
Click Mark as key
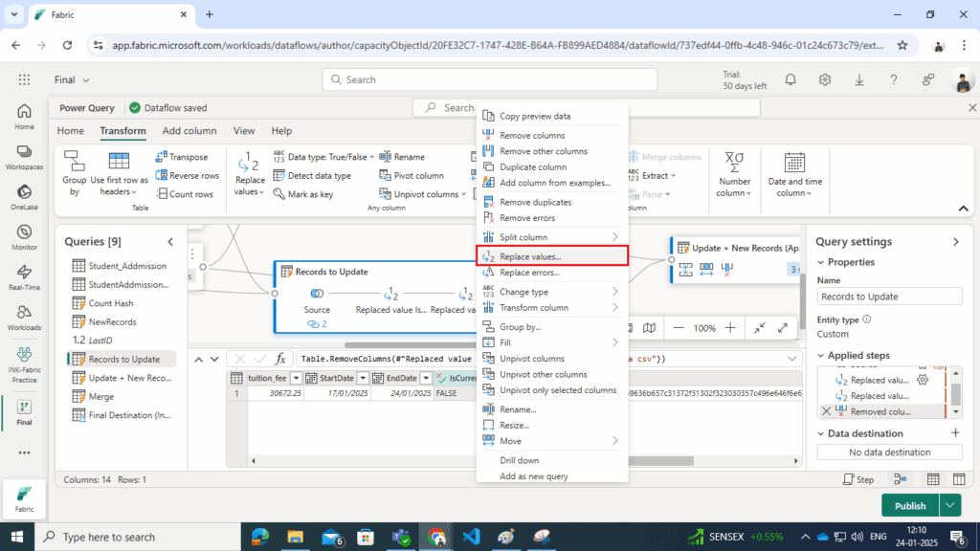click(x=303, y=194)
